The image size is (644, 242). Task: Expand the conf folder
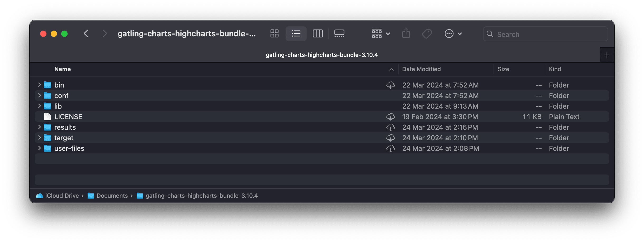tap(39, 95)
